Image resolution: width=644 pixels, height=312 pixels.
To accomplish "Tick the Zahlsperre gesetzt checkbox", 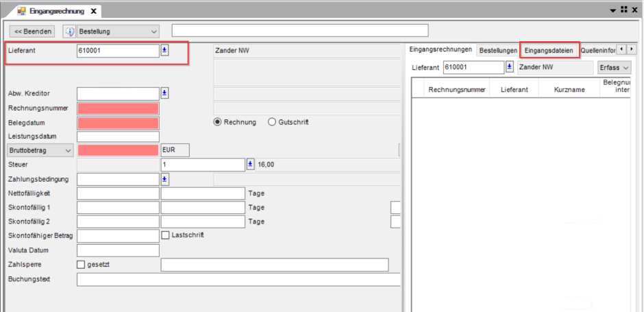I will (x=81, y=265).
